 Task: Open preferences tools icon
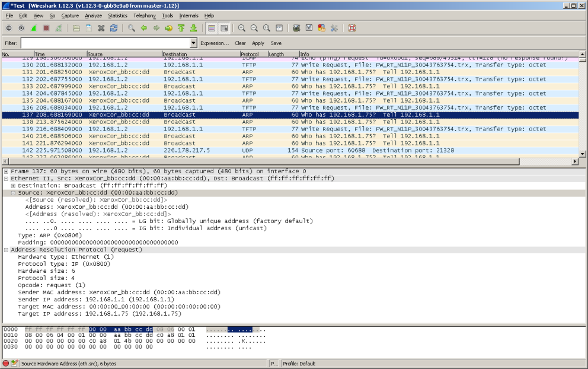point(334,28)
